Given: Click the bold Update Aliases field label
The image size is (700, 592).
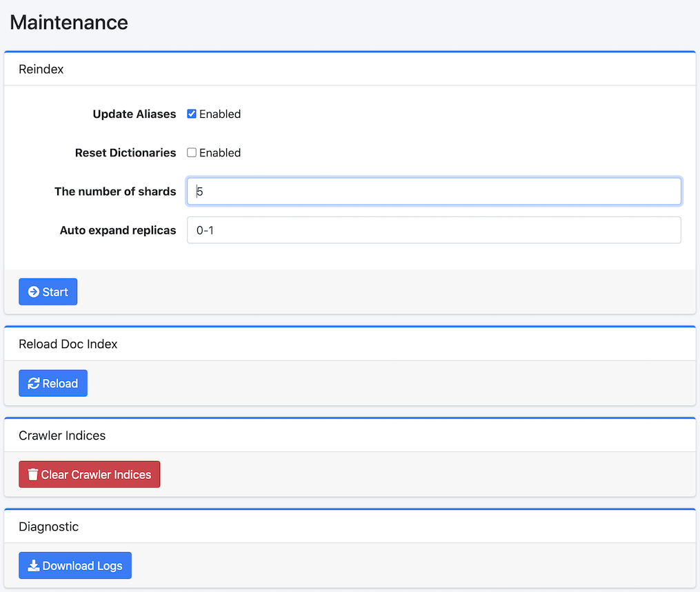Looking at the screenshot, I should point(134,114).
